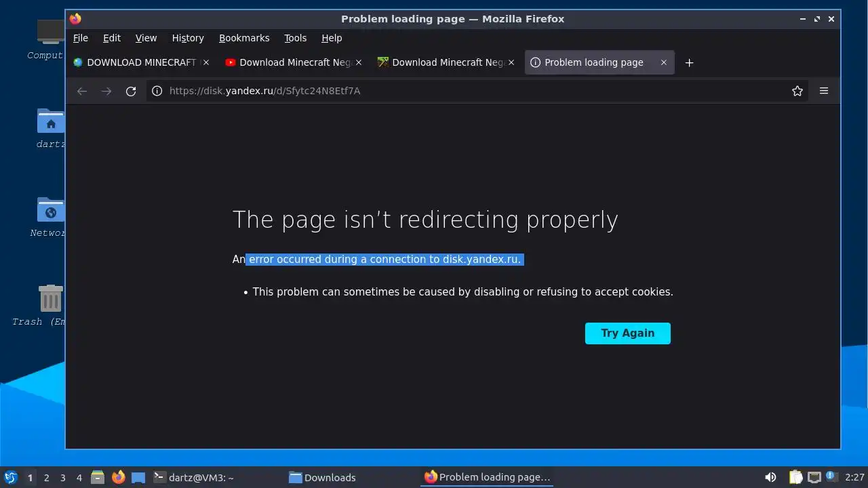The height and width of the screenshot is (488, 868).
Task: Close the DOWNLOAD MINECRAFT tab
Action: [206, 62]
